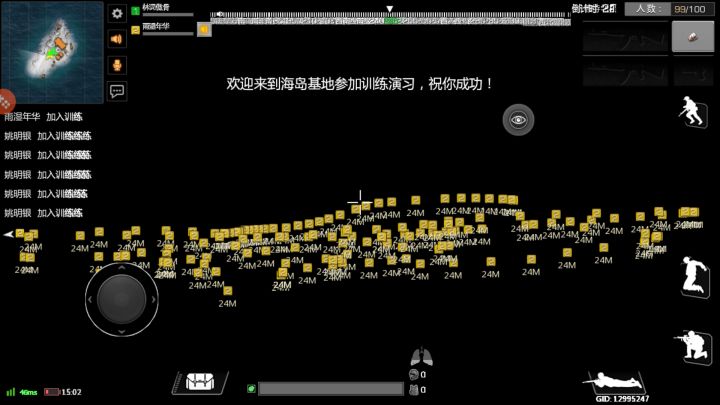The image size is (720, 405).
Task: Open the island minimap
Action: [x=52, y=51]
